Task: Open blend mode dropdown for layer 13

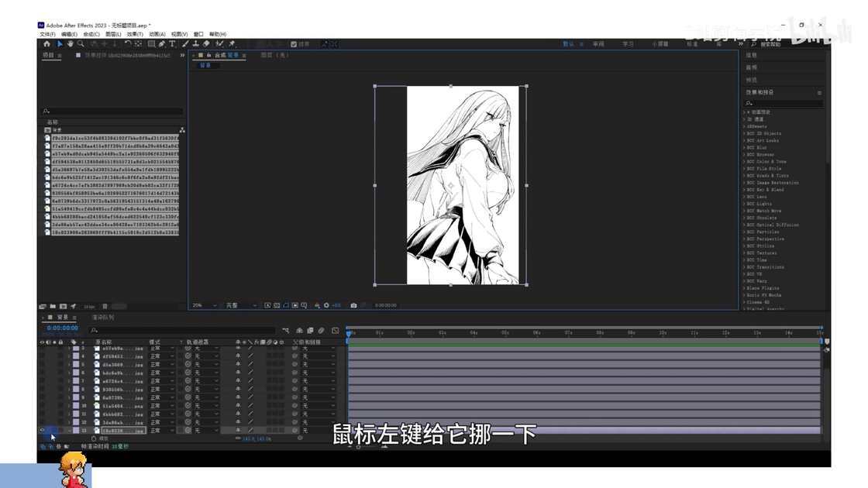Action: tap(162, 431)
